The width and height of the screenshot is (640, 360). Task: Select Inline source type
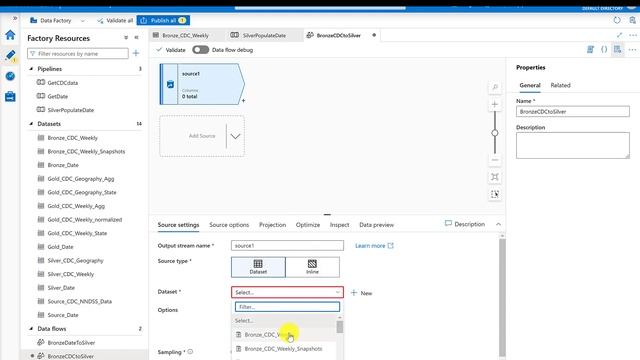coord(312,267)
